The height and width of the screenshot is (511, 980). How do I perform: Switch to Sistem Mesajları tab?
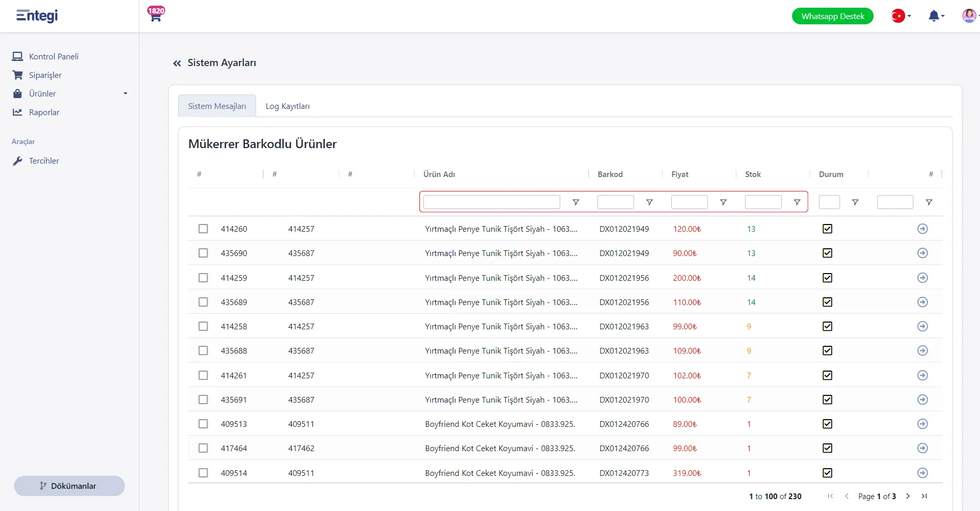[217, 106]
